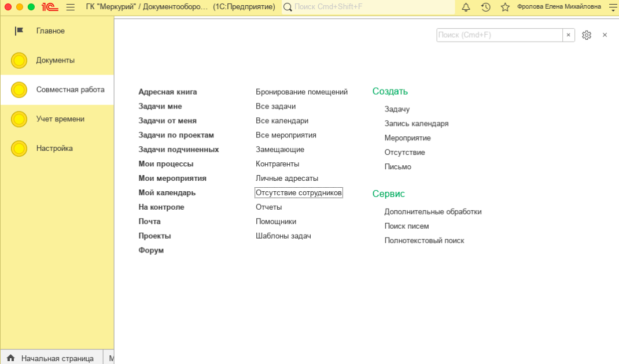Switch to Учет времени section
The height and width of the screenshot is (364, 619).
60,119
